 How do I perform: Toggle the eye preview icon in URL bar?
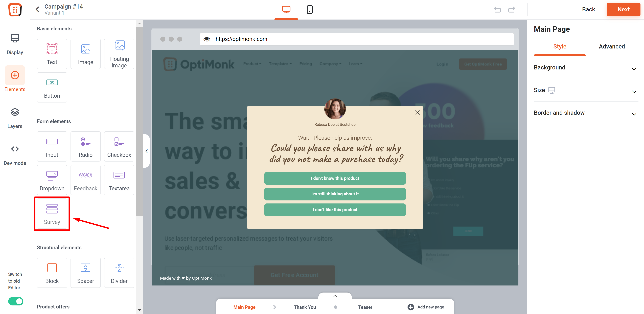pos(207,39)
